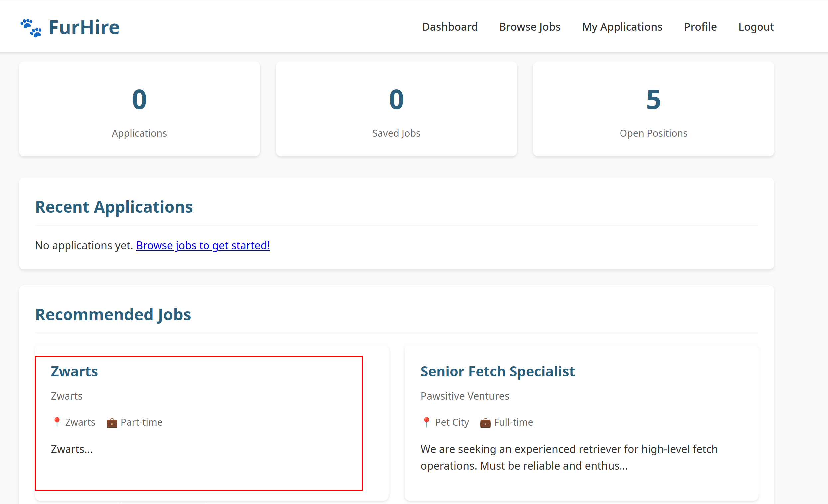828x504 pixels.
Task: Click the Senior Fetch Specialist job description
Action: 569,457
